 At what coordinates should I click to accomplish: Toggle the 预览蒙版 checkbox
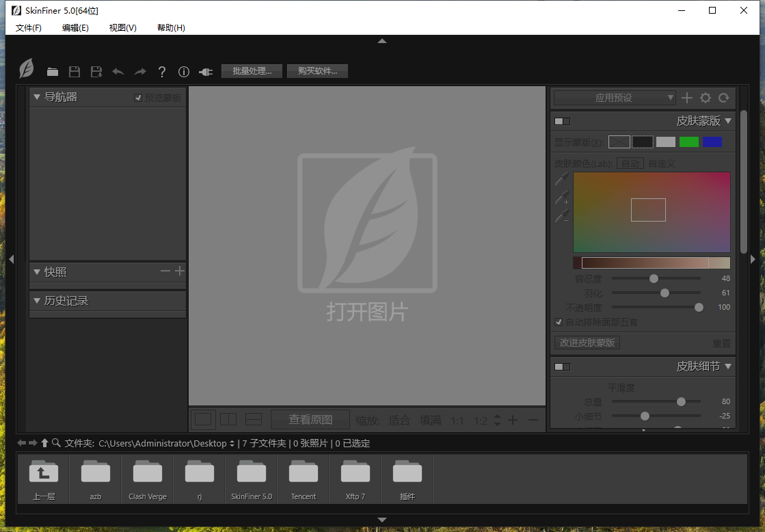138,98
